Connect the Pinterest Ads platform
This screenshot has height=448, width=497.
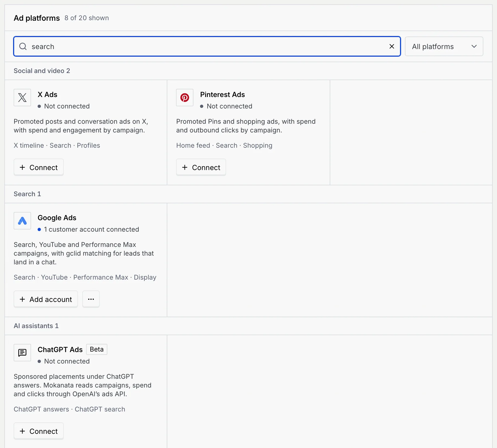[x=201, y=167]
